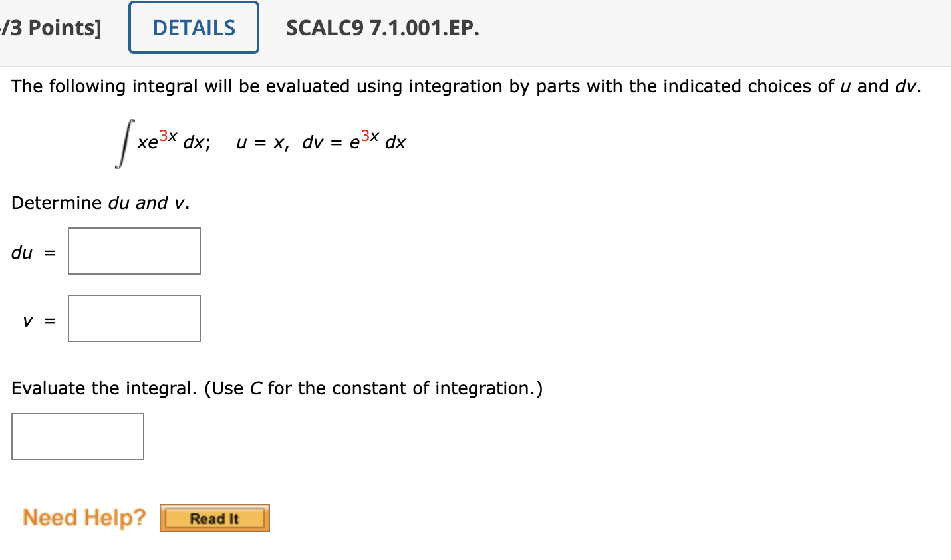Viewport: 951px width, 560px height.
Task: Click the integral evaluation answer box
Action: coord(77,436)
